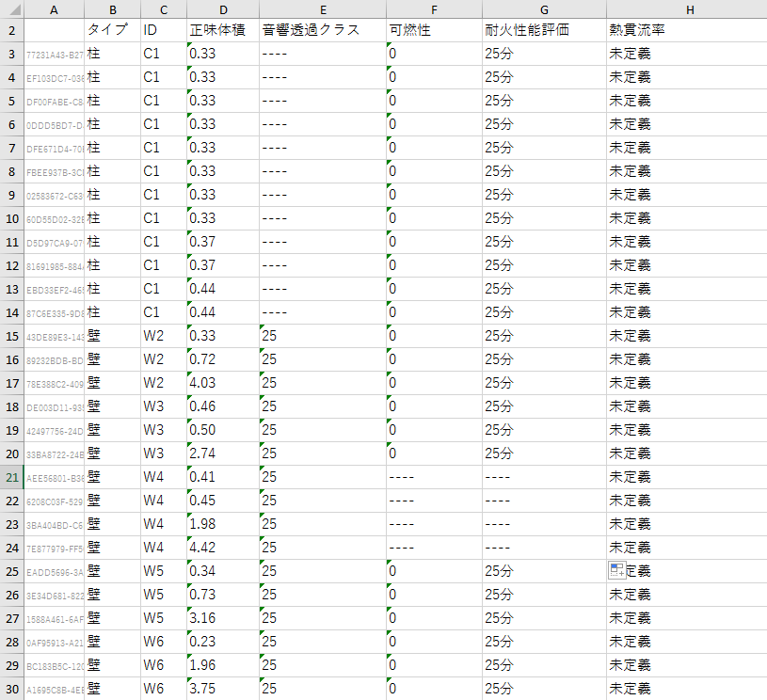Select the W6 cell in row 30
Screen dimensions: 767x700
coord(163,688)
